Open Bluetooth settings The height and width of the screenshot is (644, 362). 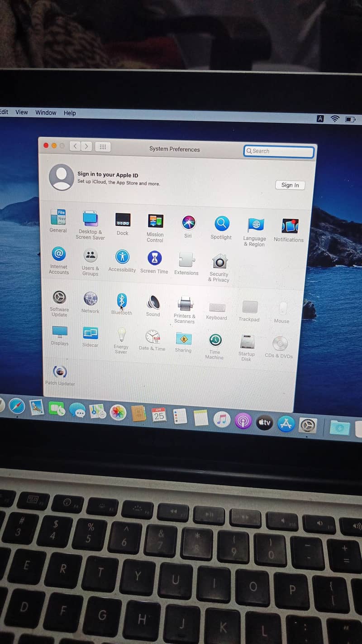tap(122, 304)
